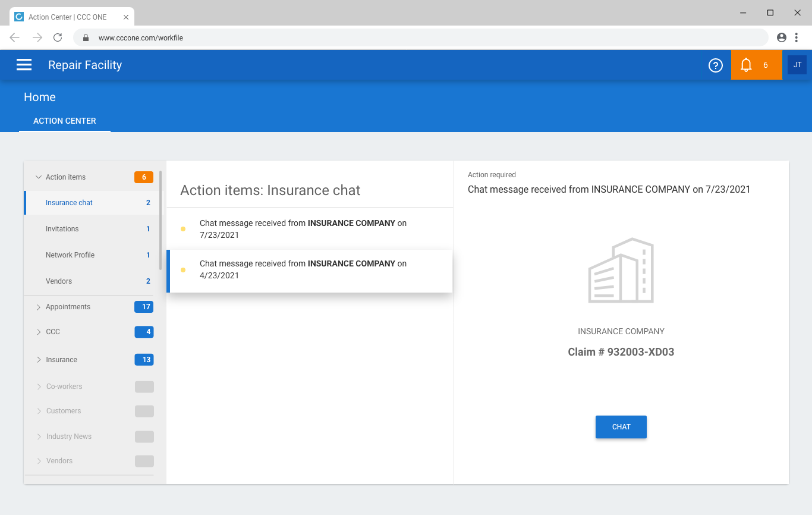This screenshot has width=812, height=515.
Task: Expand the Co-workers section
Action: point(39,387)
